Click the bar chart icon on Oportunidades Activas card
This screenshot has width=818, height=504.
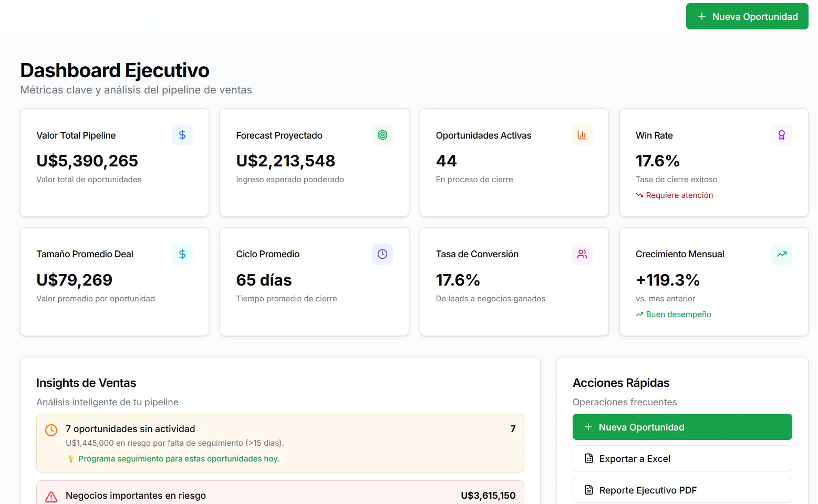click(582, 135)
